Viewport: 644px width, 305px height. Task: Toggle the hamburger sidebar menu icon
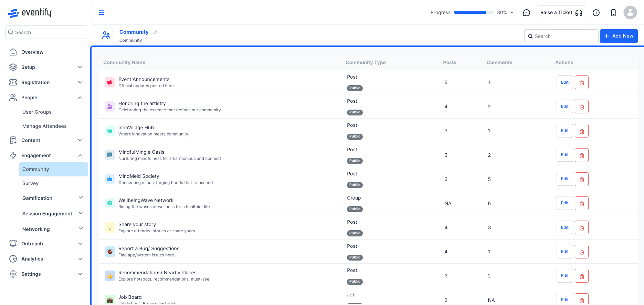click(102, 13)
